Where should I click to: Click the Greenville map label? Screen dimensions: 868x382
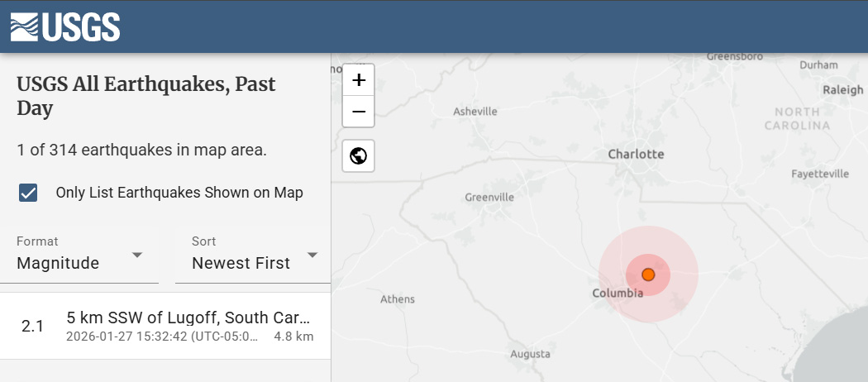pos(489,198)
